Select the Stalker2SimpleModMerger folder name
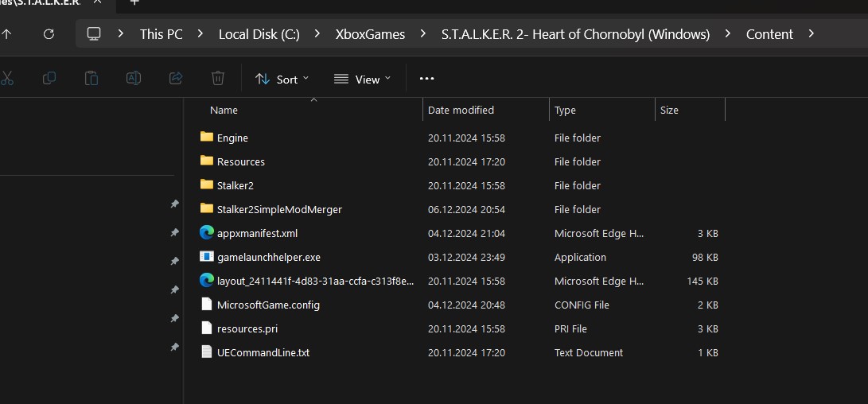This screenshot has height=404, width=868. [279, 210]
